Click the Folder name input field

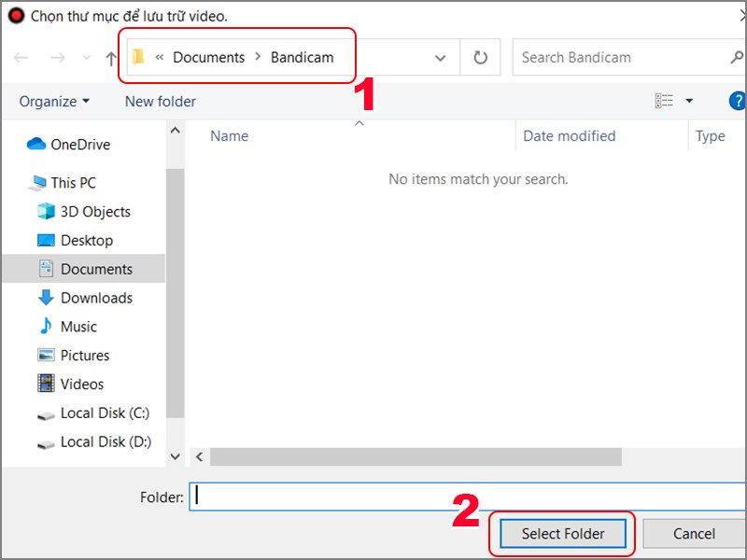pos(468,497)
